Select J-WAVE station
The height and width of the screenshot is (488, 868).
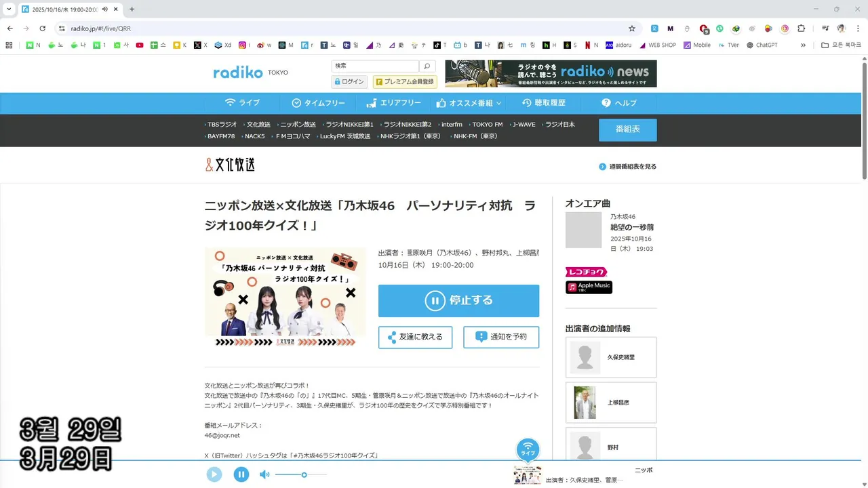(x=524, y=125)
